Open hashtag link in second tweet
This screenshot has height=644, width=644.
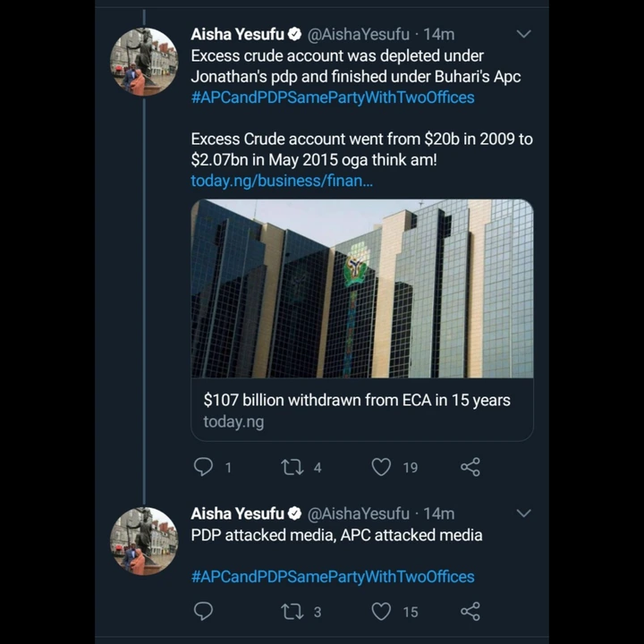tap(333, 577)
